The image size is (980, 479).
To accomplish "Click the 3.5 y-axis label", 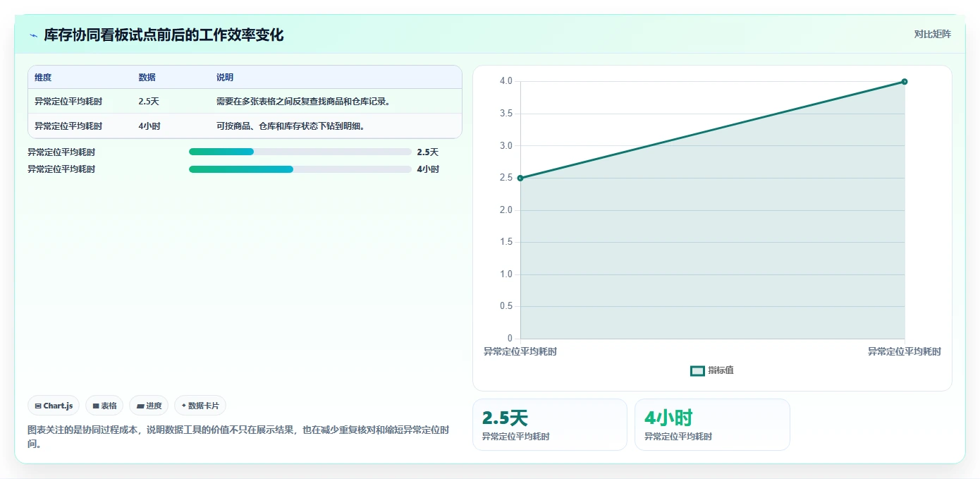I will (x=506, y=114).
